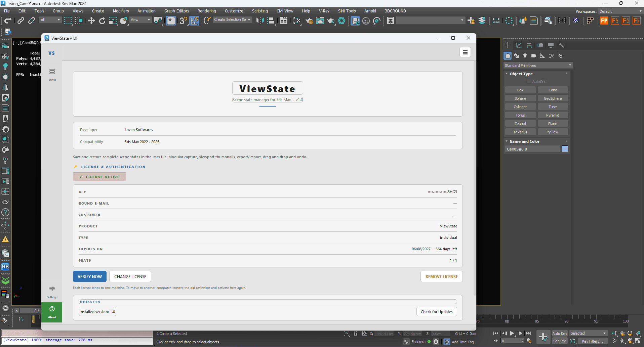The height and width of the screenshot is (347, 644).
Task: Click the orange FP plugin icon
Action: (x=604, y=21)
